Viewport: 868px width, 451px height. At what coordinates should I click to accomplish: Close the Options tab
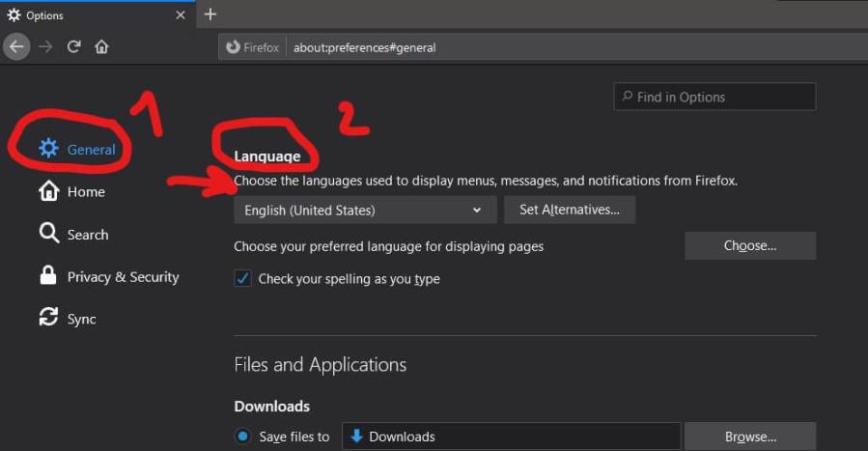pos(181,15)
